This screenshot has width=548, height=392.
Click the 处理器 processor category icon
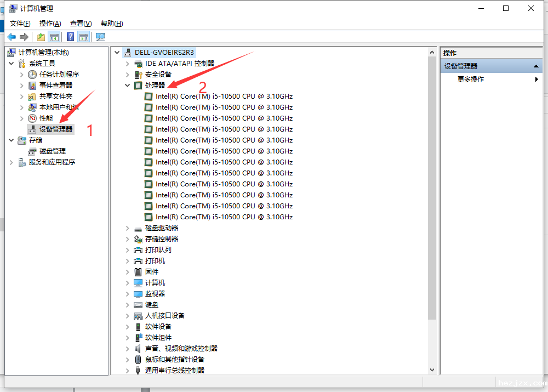click(138, 86)
